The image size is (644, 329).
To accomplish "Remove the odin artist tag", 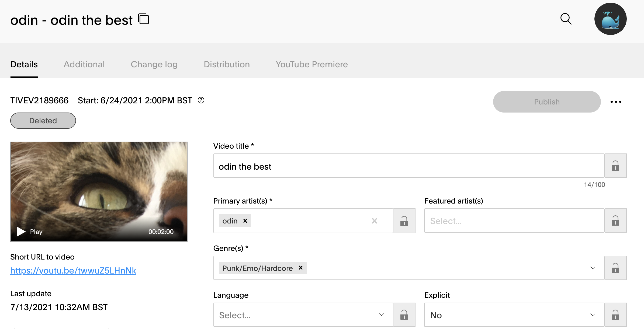I will (x=245, y=221).
